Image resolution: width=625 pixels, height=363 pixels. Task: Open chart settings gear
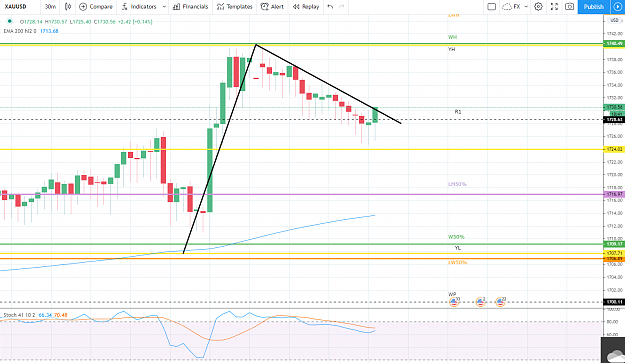point(539,7)
